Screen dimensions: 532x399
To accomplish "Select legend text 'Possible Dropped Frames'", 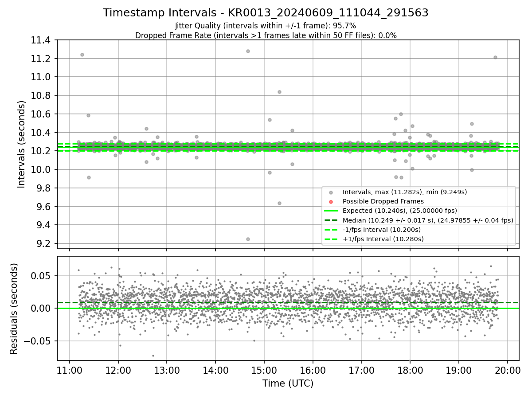I will click(x=383, y=201).
